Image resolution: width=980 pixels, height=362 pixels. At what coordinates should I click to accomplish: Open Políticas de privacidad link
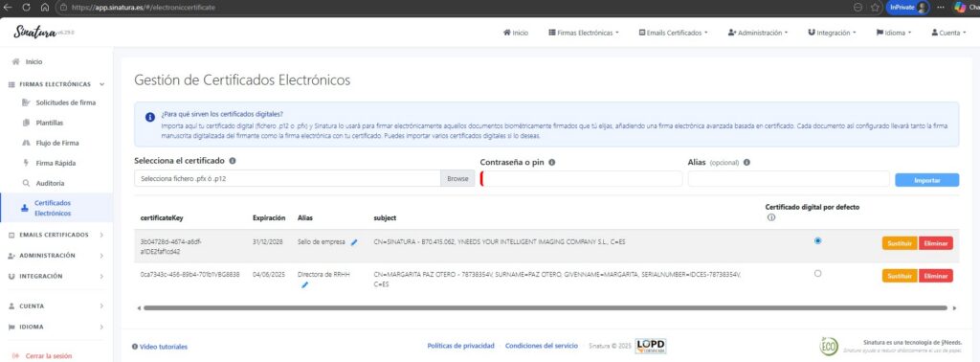[x=460, y=346]
